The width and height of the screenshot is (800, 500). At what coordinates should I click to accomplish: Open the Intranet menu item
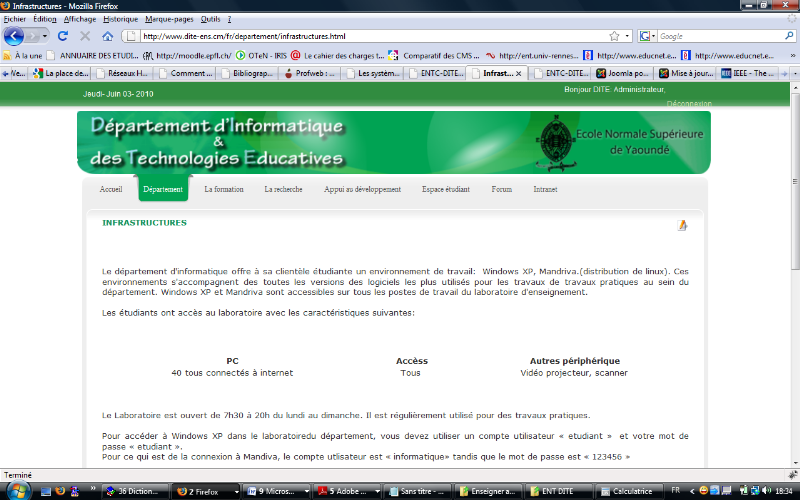click(x=545, y=189)
